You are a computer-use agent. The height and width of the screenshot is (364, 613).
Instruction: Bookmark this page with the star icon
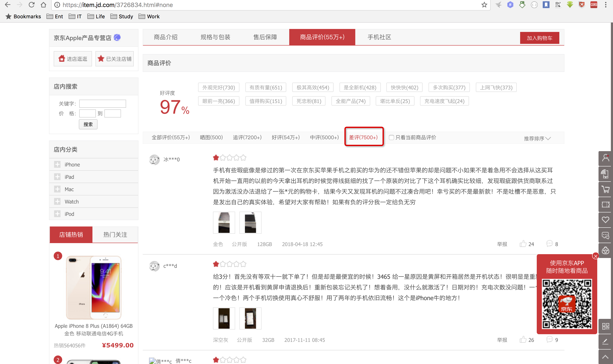click(484, 5)
